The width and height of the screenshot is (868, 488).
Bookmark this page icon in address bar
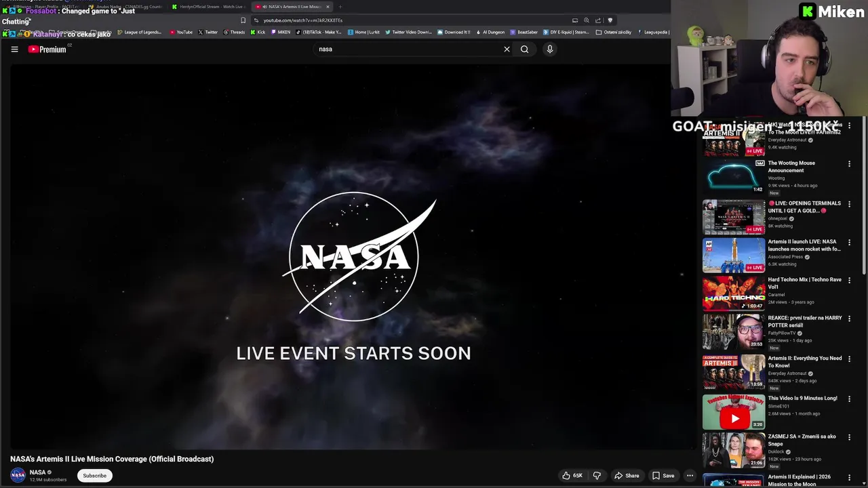coord(243,20)
